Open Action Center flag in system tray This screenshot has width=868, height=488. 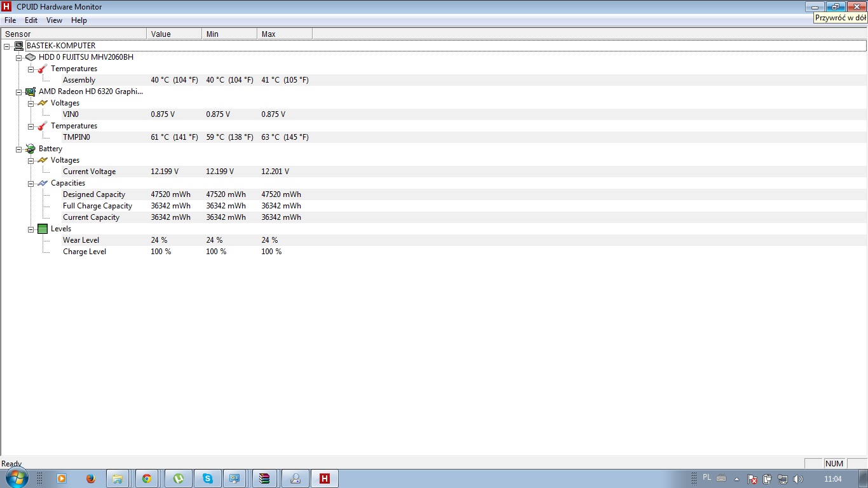[752, 479]
